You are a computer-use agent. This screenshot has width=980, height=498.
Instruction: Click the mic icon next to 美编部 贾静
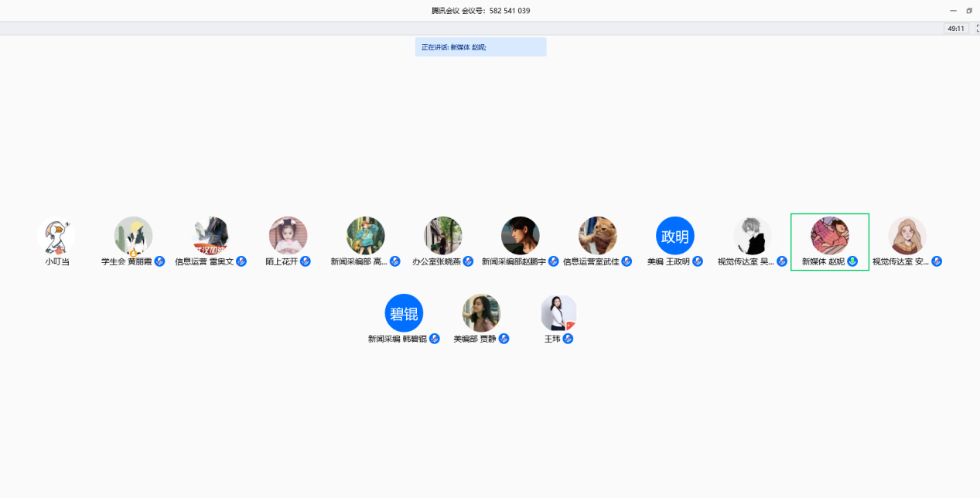click(504, 339)
